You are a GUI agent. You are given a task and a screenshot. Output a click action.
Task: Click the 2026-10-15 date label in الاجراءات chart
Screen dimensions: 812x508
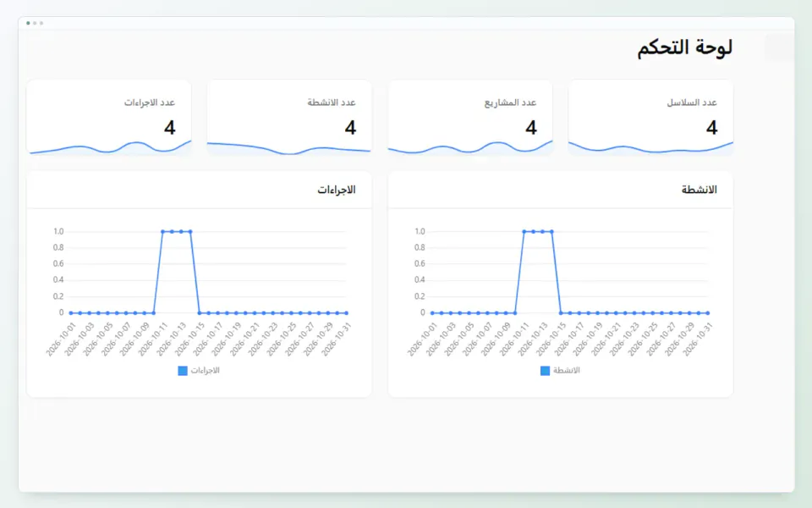click(x=189, y=339)
